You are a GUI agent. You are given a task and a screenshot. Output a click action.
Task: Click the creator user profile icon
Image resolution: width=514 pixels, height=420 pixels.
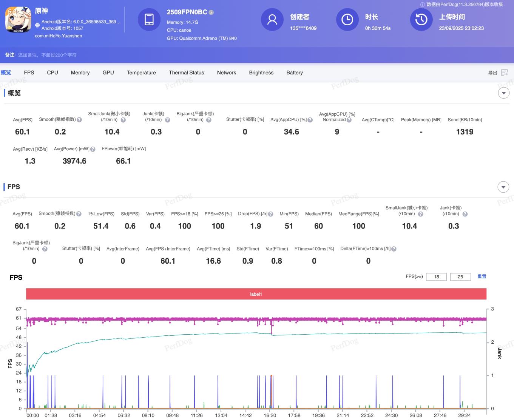tap(272, 19)
